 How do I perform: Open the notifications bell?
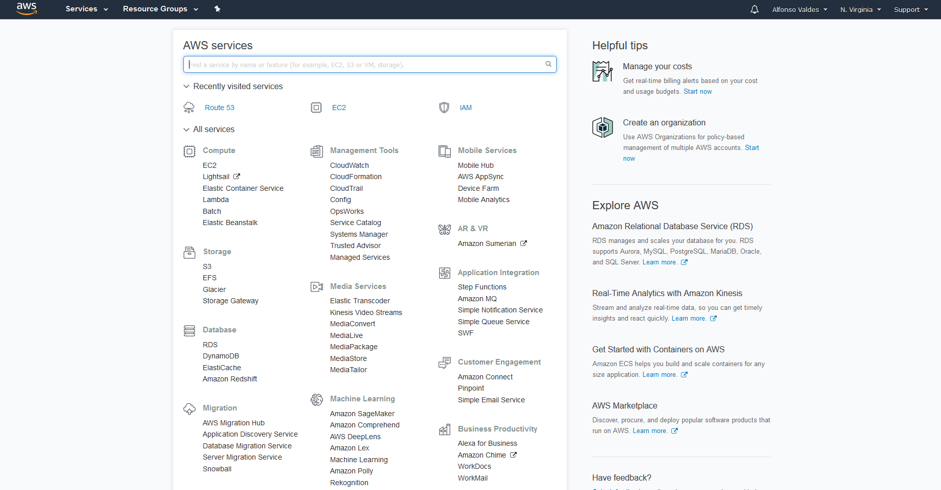(754, 9)
